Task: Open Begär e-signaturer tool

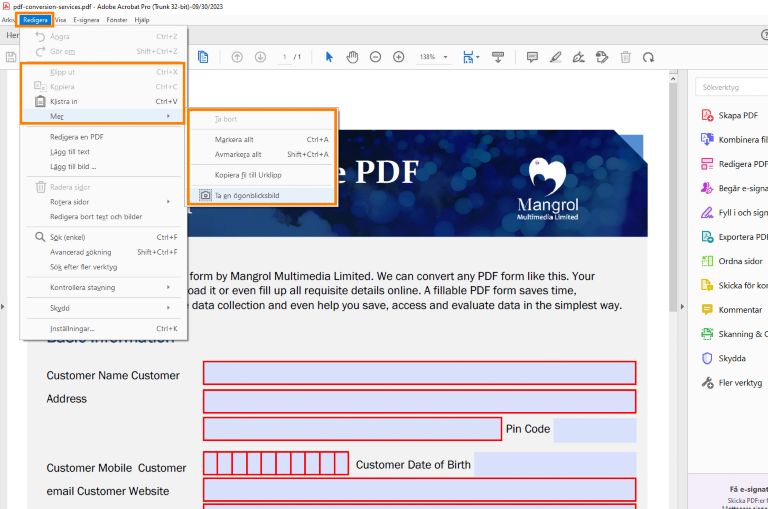Action: [734, 188]
